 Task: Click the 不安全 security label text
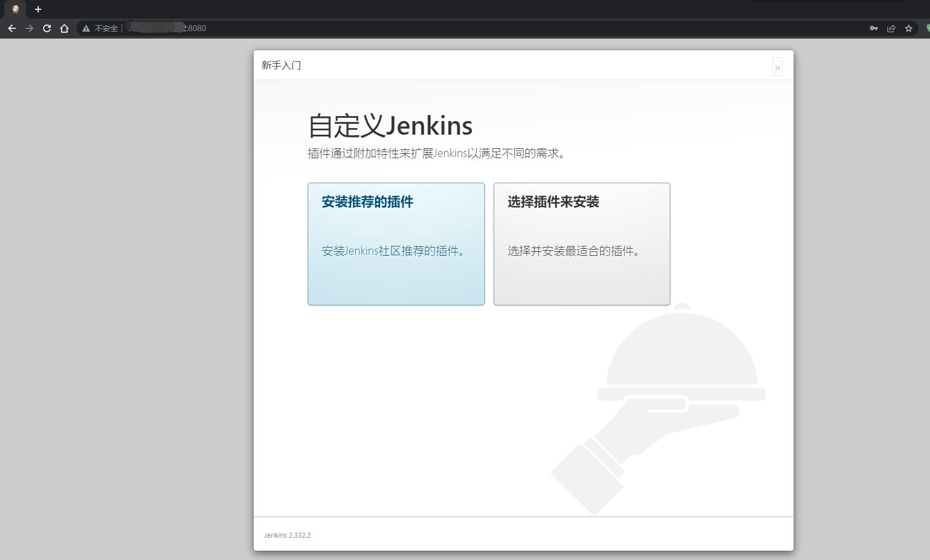click(106, 28)
